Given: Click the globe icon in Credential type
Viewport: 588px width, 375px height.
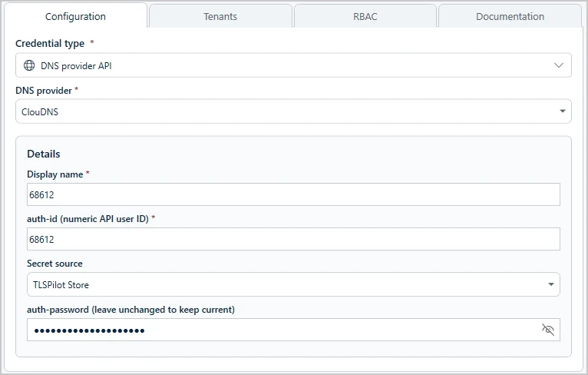Looking at the screenshot, I should click(x=29, y=65).
